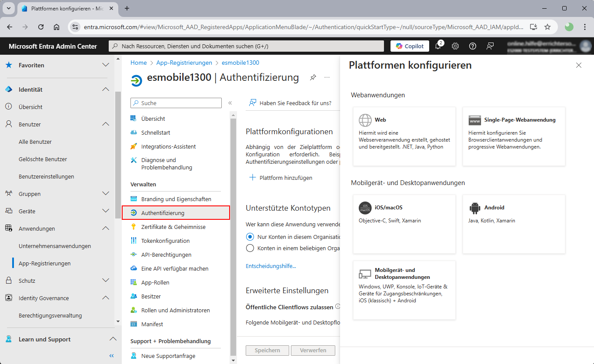This screenshot has width=594, height=364.
Task: Open Rollen und Administratoren menu item
Action: [x=176, y=310]
